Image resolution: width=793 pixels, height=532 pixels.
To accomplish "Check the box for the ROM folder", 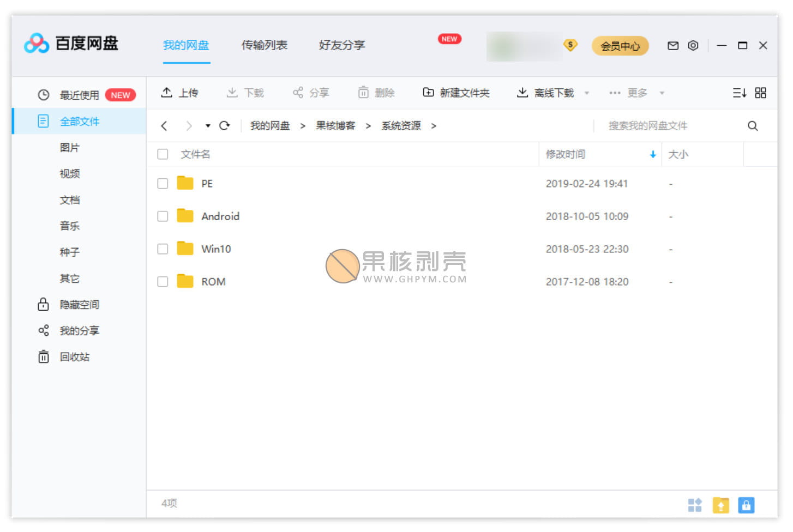I will pyautogui.click(x=163, y=282).
